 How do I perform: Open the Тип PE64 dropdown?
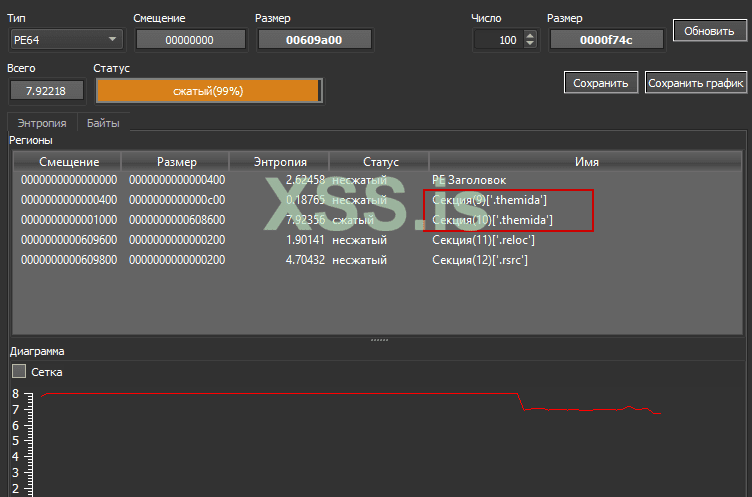pyautogui.click(x=65, y=40)
